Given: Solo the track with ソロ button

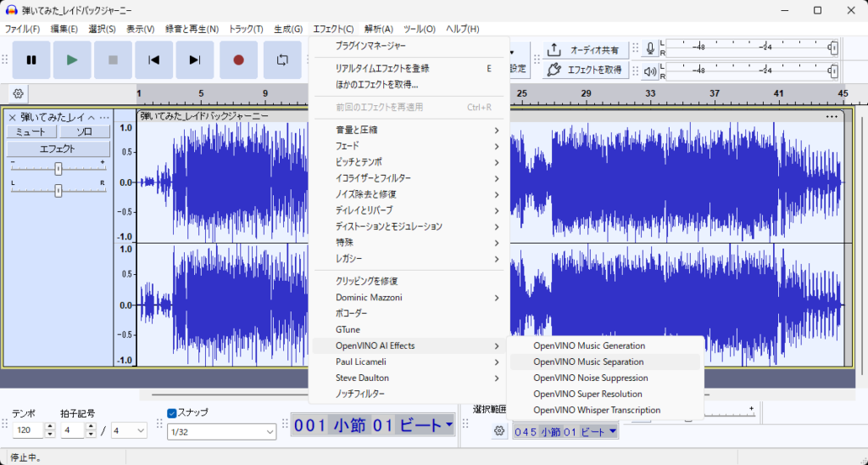Looking at the screenshot, I should (x=84, y=132).
